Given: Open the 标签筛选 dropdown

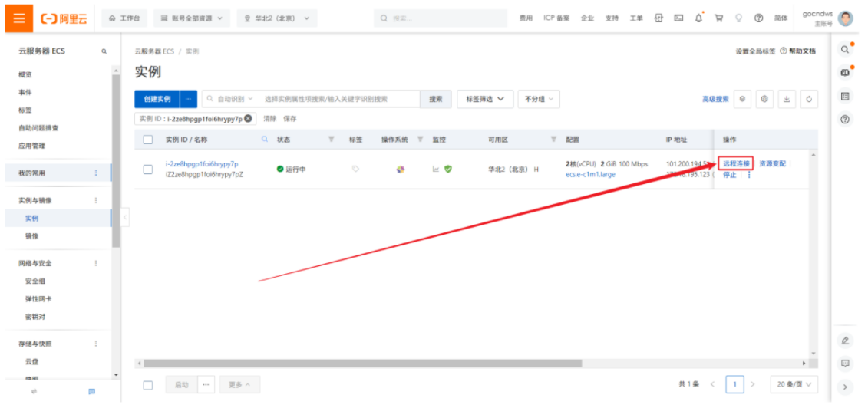Looking at the screenshot, I should (485, 99).
